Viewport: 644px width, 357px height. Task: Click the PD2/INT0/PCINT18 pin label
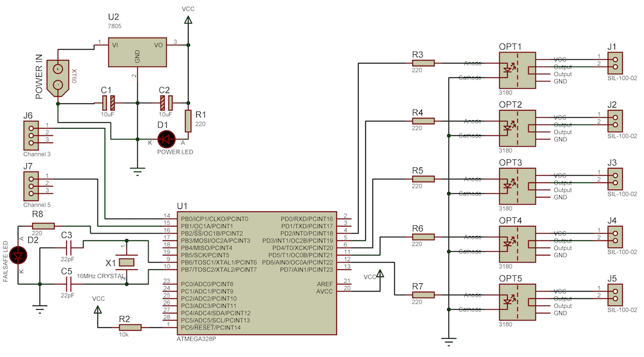pyautogui.click(x=307, y=233)
